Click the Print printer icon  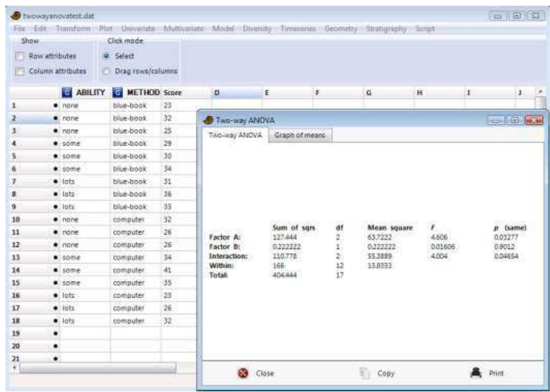point(476,373)
